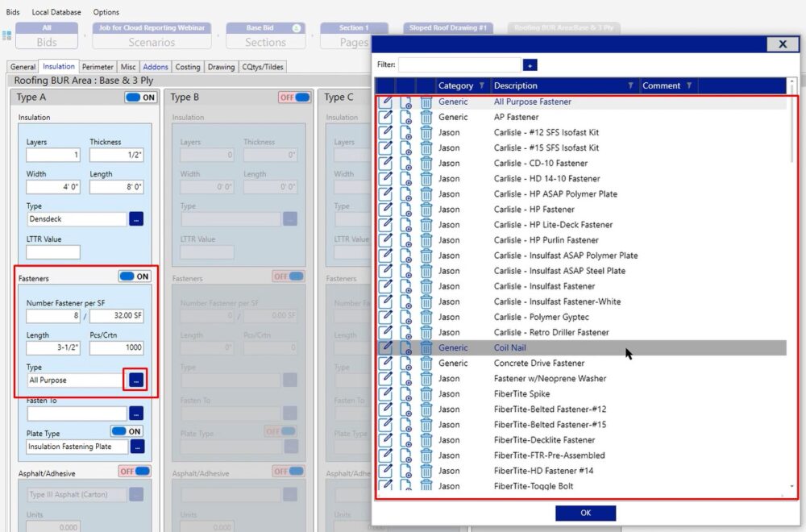Click the duplicate icon for AP Fastener row
The height and width of the screenshot is (532, 806).
pos(406,118)
